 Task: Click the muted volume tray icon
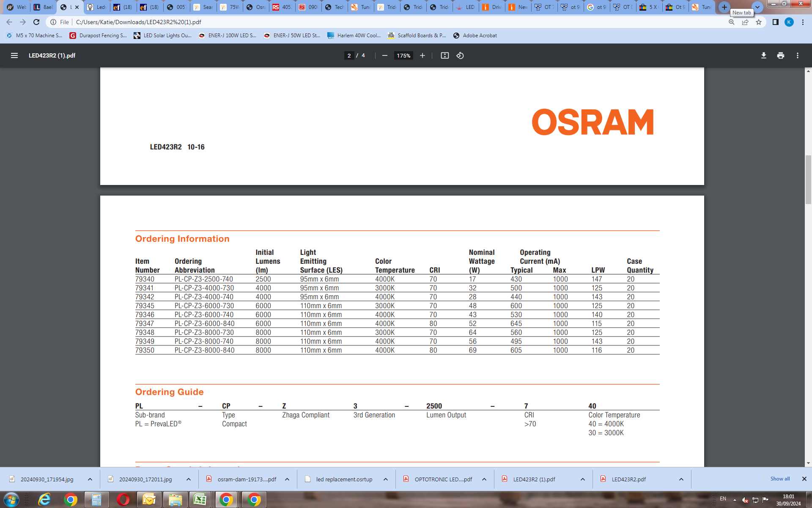(x=745, y=500)
